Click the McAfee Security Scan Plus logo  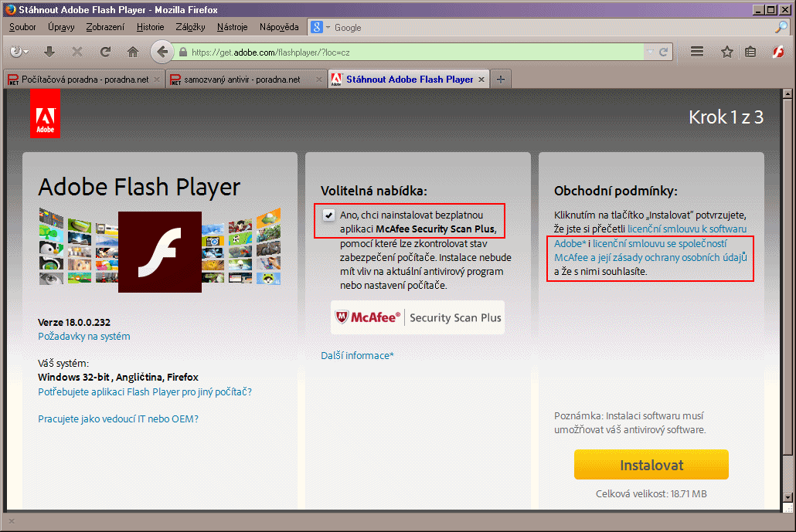(417, 317)
